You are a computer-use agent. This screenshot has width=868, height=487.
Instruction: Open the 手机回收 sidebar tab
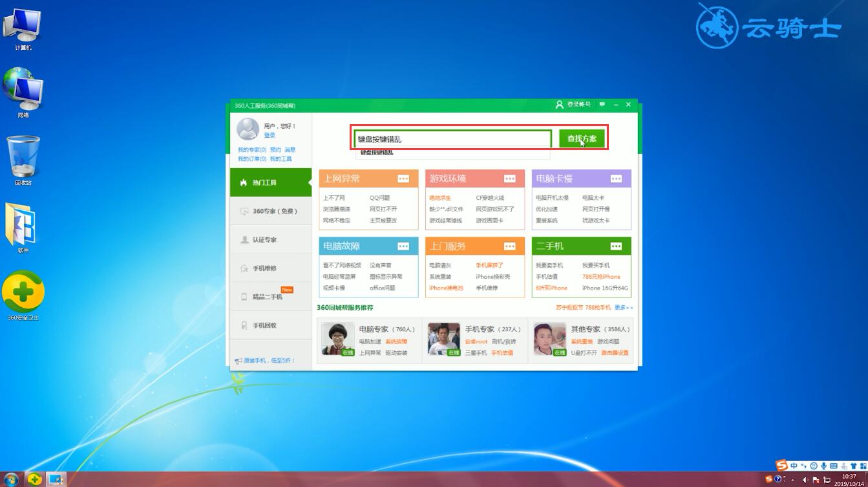point(271,325)
